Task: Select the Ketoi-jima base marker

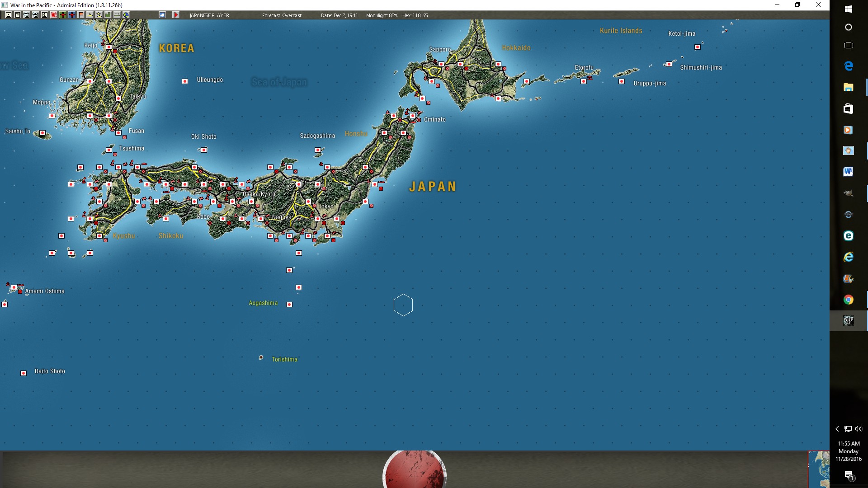Action: [x=698, y=47]
